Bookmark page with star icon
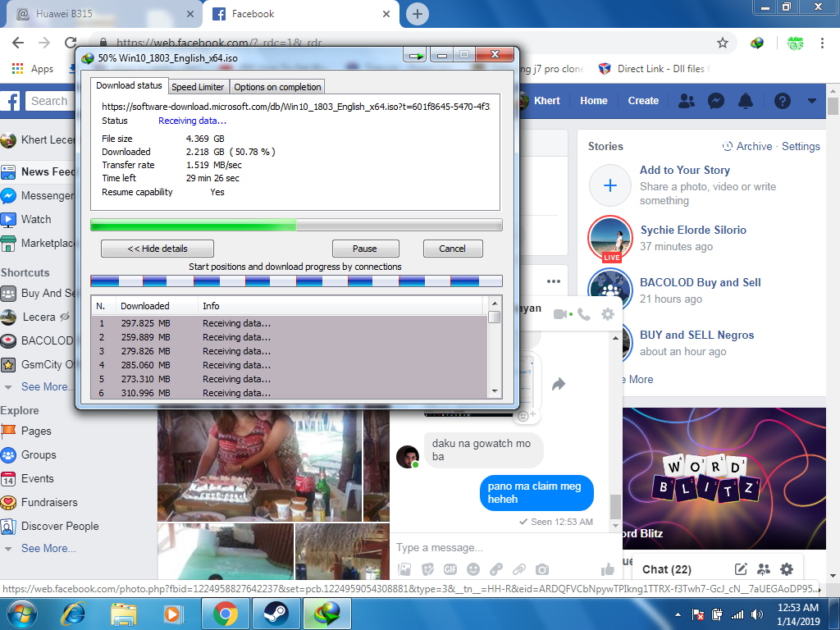Viewport: 840px width, 630px height. pyautogui.click(x=722, y=43)
